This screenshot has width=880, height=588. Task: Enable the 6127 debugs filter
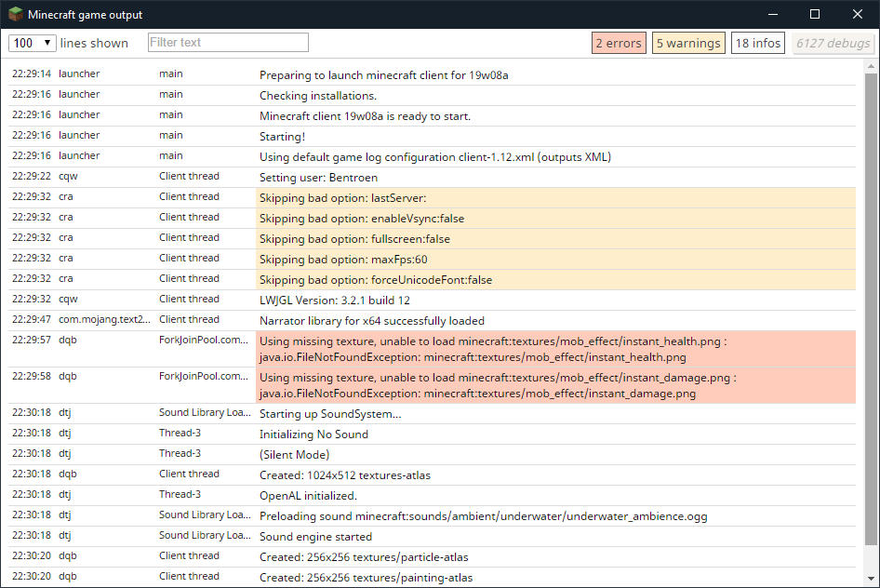pos(833,43)
